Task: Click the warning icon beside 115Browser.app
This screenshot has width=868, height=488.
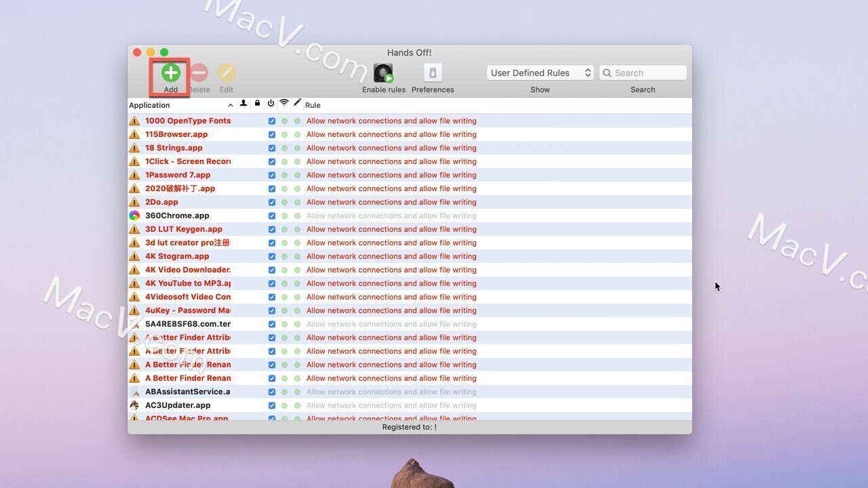Action: 134,134
